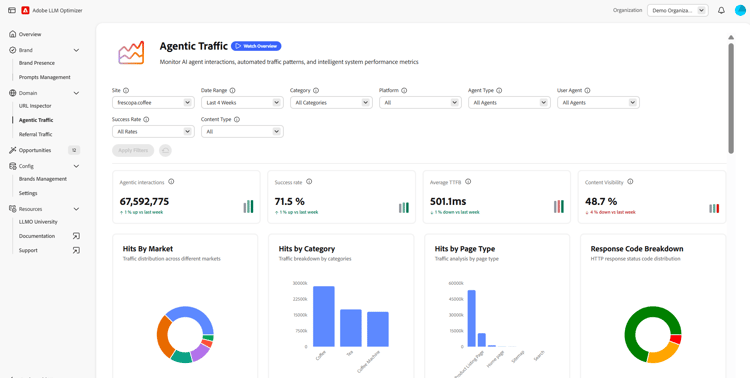Select Agentic Traffic in sidebar
The image size is (750, 378).
tap(36, 120)
